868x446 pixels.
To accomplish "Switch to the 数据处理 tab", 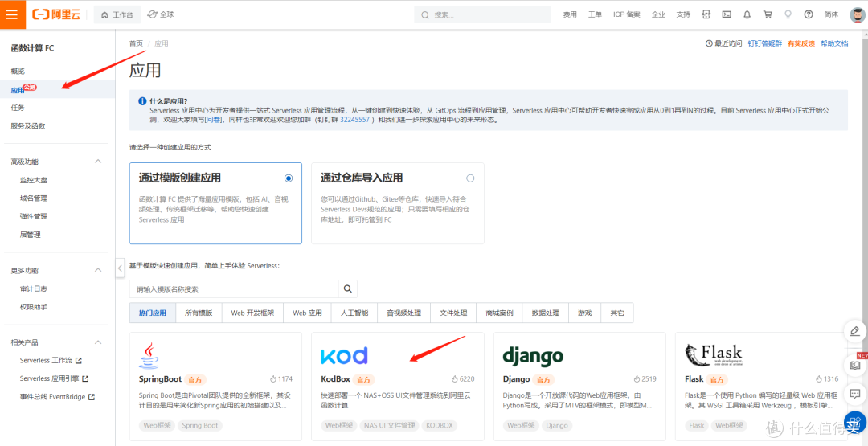I will pyautogui.click(x=545, y=313).
